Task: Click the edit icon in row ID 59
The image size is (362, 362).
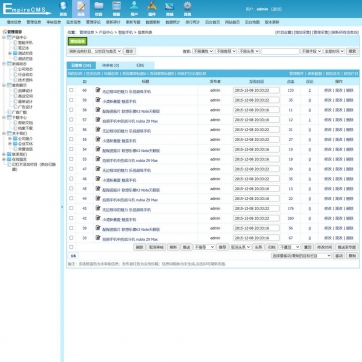Action: click(98, 100)
